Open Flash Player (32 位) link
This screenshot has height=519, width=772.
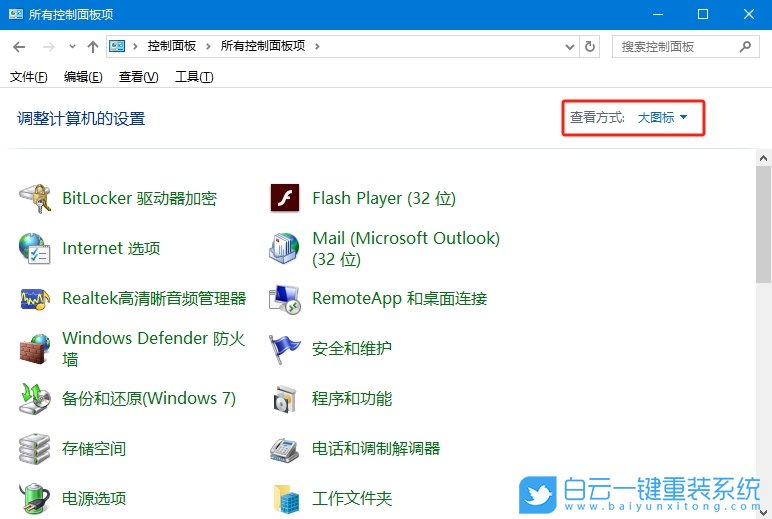tap(384, 198)
